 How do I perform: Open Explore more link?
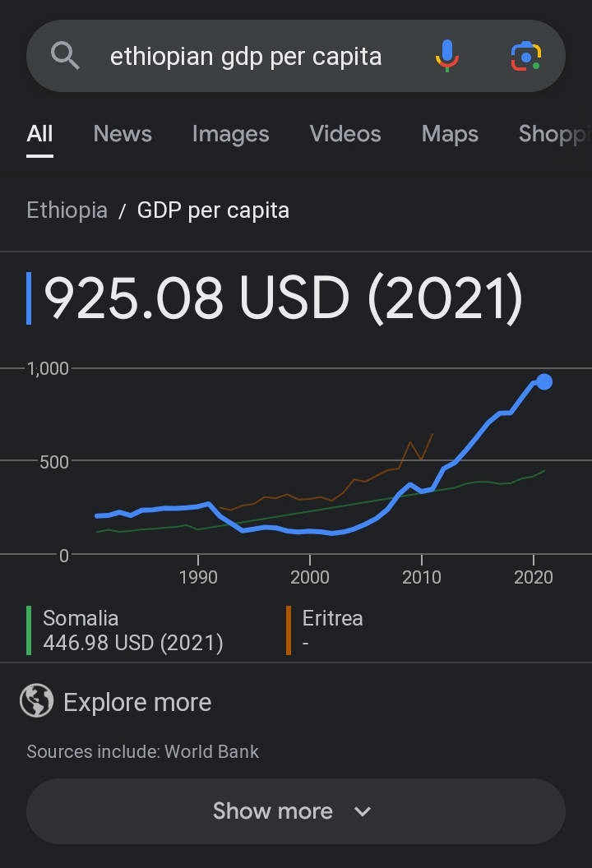tap(137, 702)
